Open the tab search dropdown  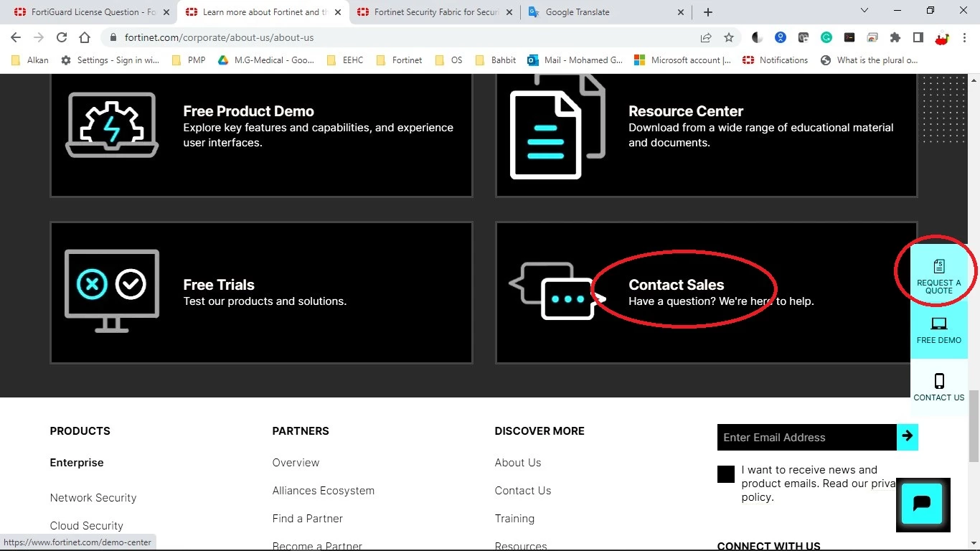[x=864, y=11]
